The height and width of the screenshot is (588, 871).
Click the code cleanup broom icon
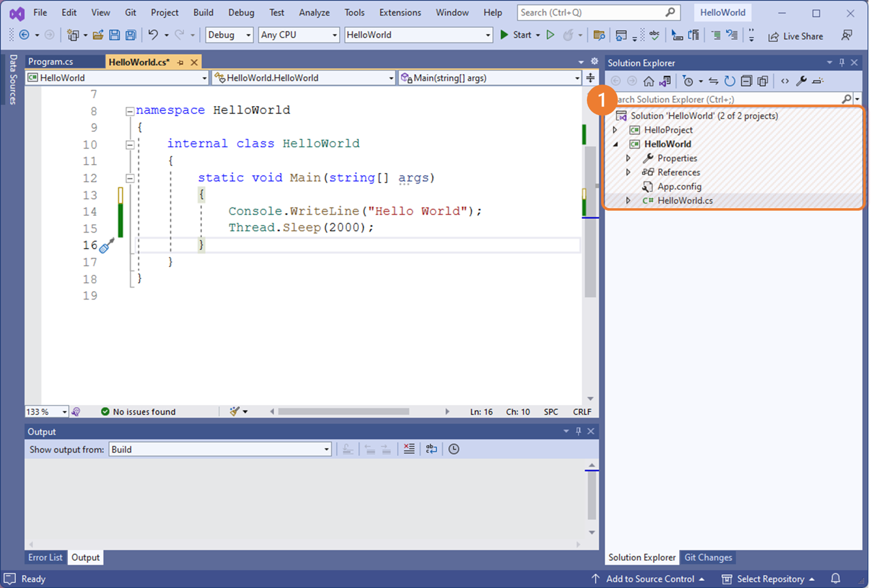(235, 411)
